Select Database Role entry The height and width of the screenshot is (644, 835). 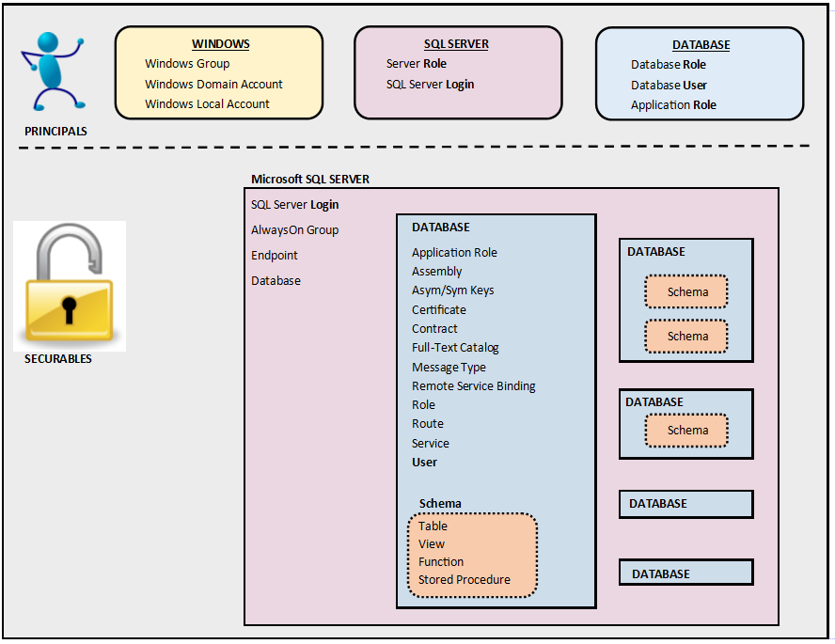669,65
